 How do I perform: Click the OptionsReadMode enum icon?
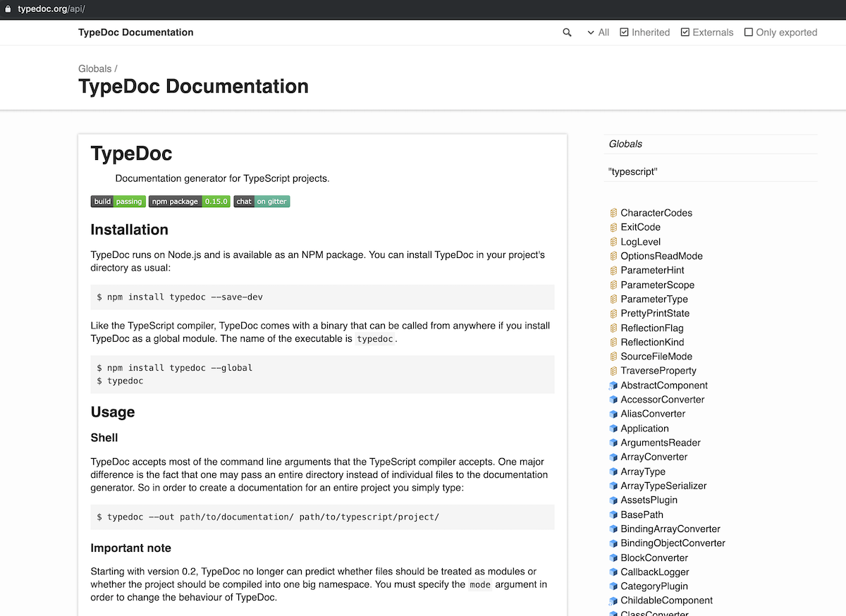(x=613, y=256)
